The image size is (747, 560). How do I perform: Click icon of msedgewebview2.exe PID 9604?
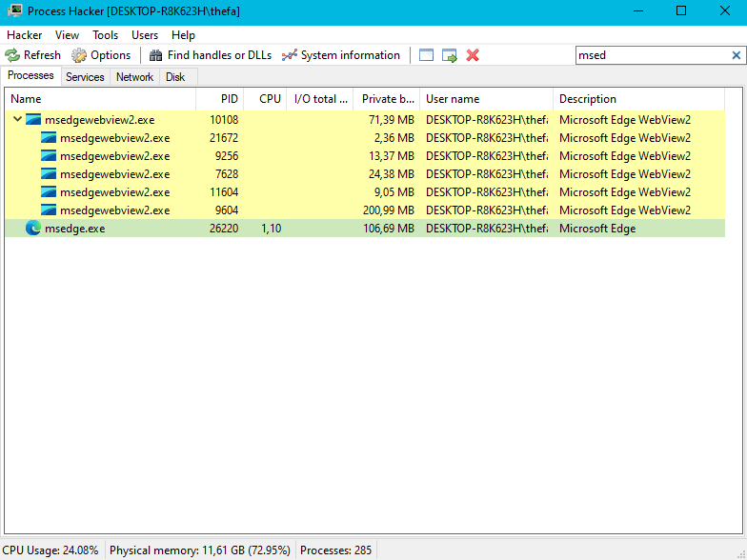48,210
